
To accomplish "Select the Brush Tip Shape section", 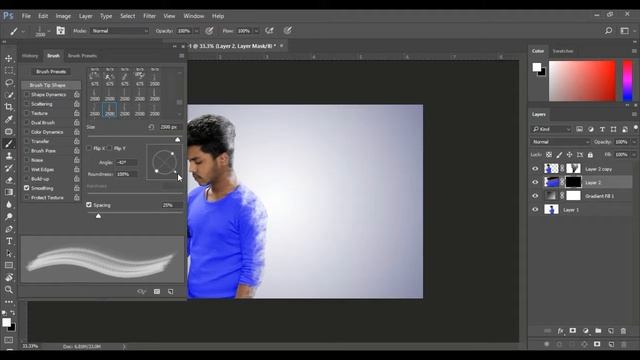I will pyautogui.click(x=51, y=85).
